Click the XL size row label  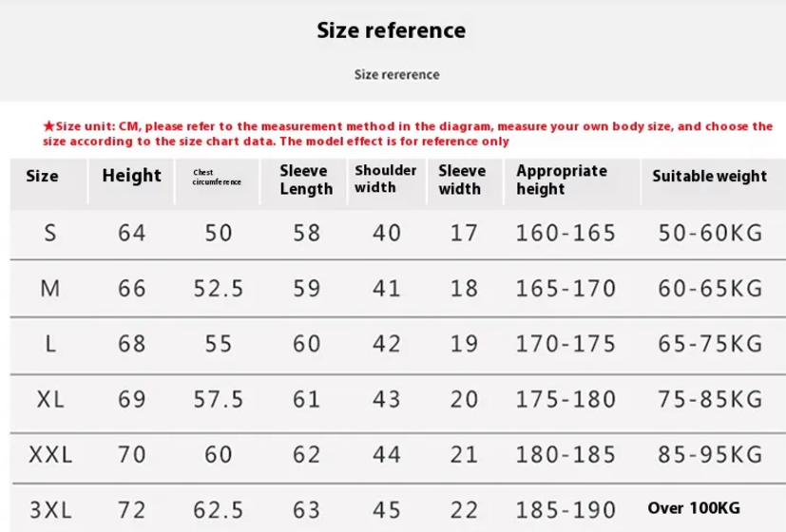point(50,399)
